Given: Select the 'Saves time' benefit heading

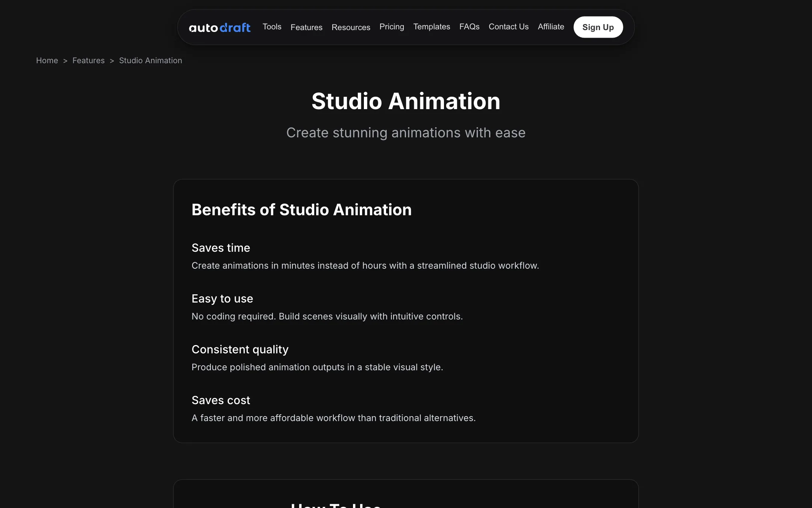Looking at the screenshot, I should click(x=221, y=248).
